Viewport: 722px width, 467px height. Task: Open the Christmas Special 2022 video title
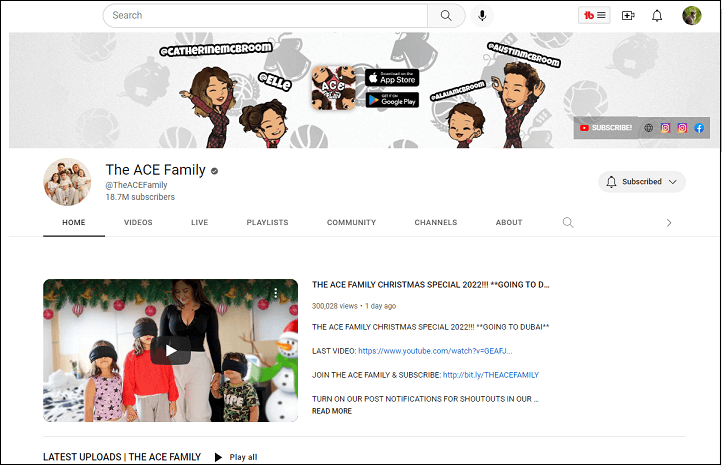click(431, 285)
